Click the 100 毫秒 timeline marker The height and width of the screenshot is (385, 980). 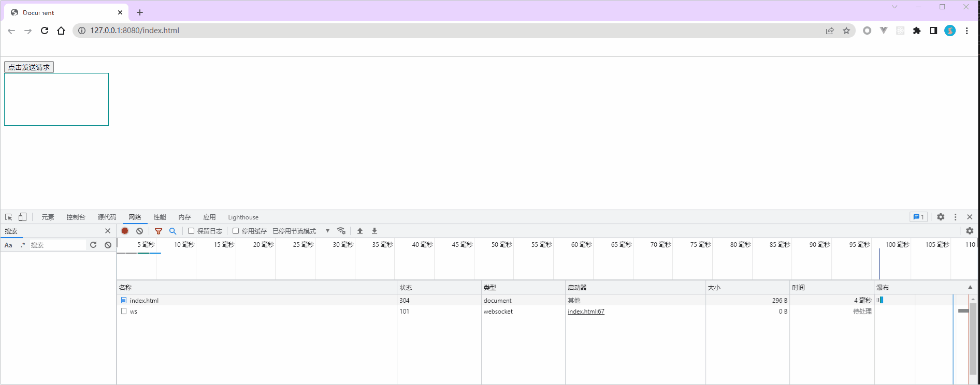coord(897,245)
